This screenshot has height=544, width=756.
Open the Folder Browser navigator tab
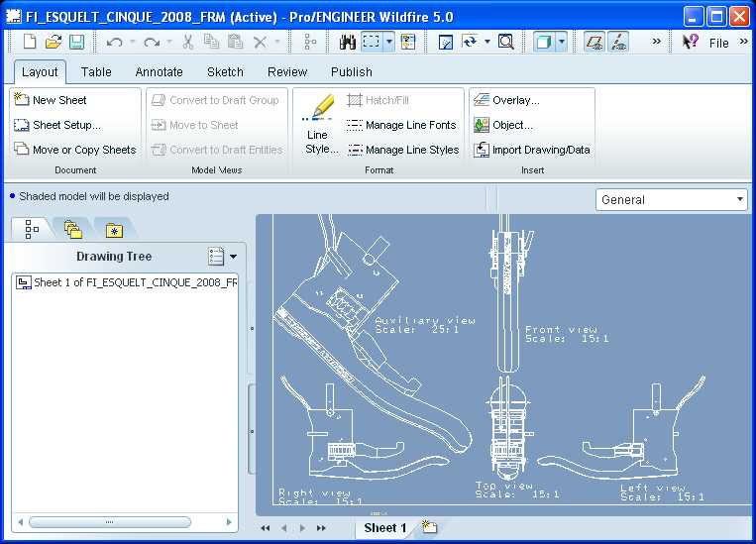[72, 230]
